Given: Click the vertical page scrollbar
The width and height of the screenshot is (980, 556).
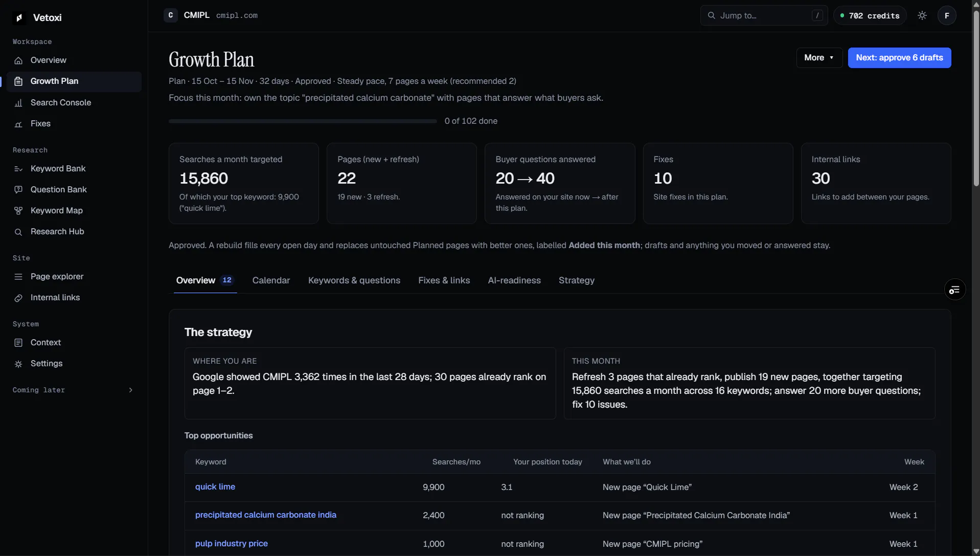Looking at the screenshot, I should pos(976,97).
